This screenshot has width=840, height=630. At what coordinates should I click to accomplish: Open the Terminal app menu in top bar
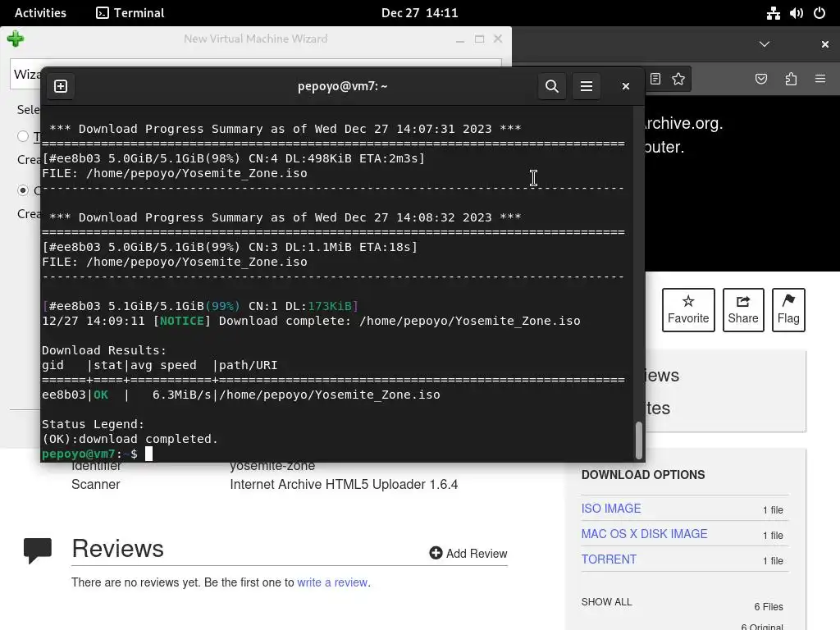click(130, 13)
